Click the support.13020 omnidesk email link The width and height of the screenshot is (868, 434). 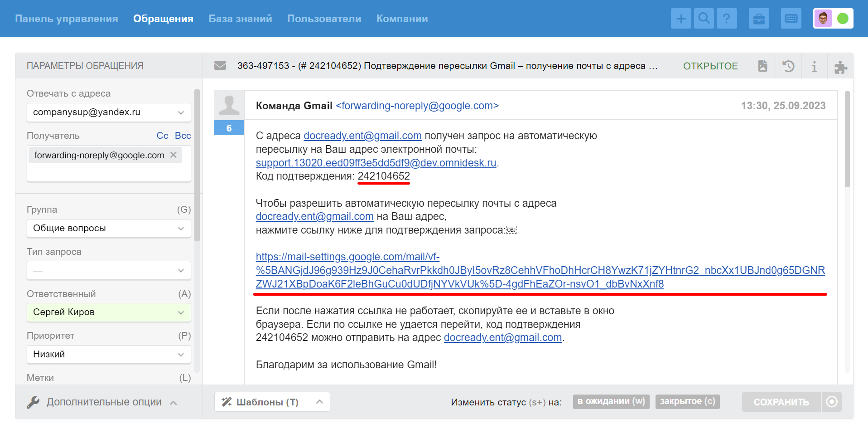click(376, 163)
